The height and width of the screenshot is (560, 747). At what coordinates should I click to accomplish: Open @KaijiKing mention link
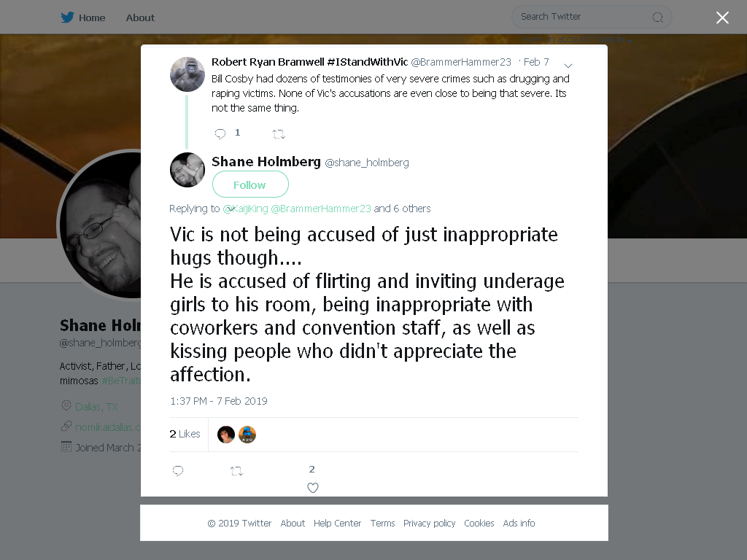pyautogui.click(x=245, y=209)
